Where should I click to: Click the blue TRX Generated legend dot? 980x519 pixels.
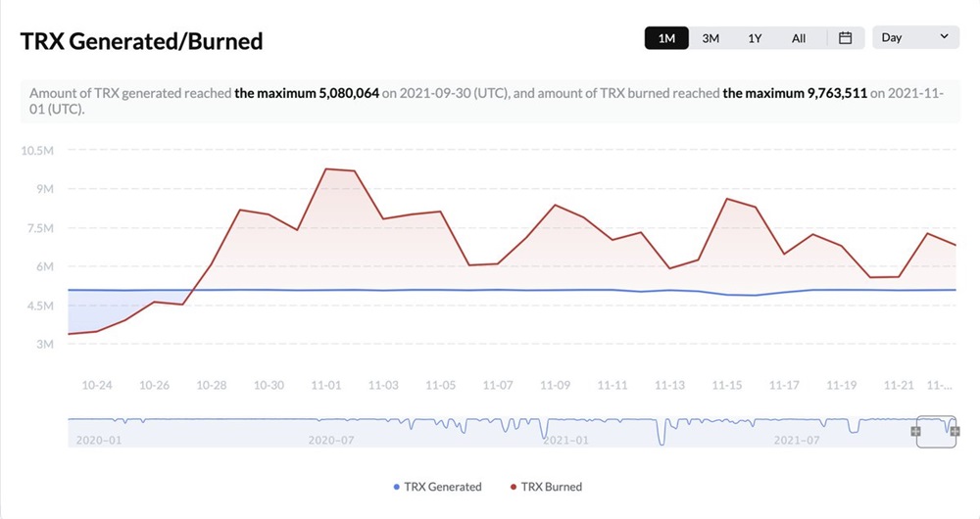tap(396, 487)
